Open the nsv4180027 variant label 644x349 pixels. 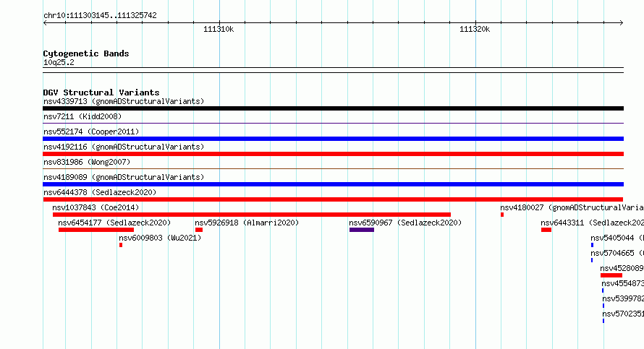pos(572,207)
